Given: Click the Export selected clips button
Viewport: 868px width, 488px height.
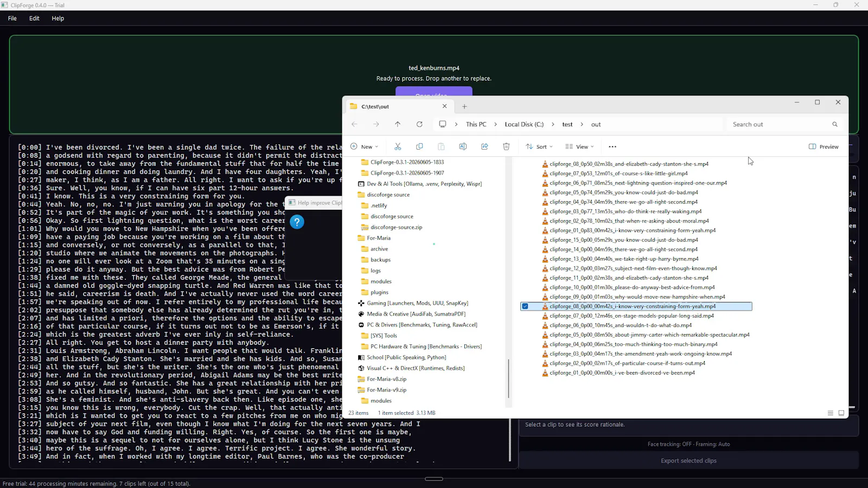Looking at the screenshot, I should click(x=688, y=460).
